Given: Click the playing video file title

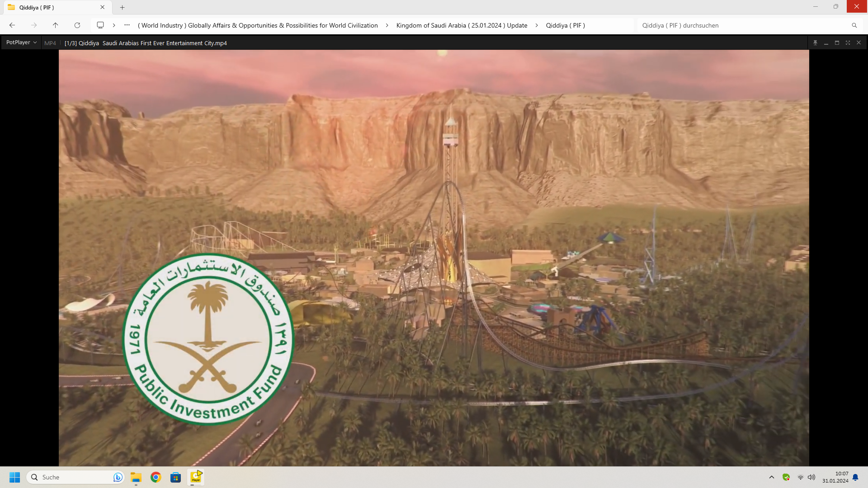Looking at the screenshot, I should (x=146, y=43).
